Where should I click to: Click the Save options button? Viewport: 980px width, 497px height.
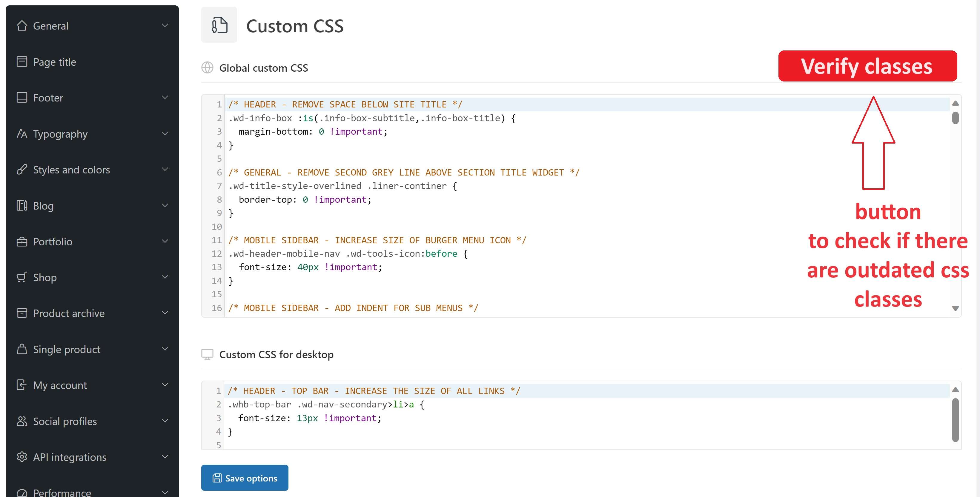pos(245,478)
